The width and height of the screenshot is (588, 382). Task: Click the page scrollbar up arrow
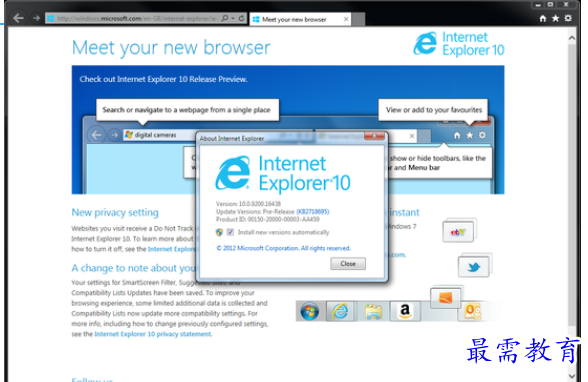click(x=572, y=37)
